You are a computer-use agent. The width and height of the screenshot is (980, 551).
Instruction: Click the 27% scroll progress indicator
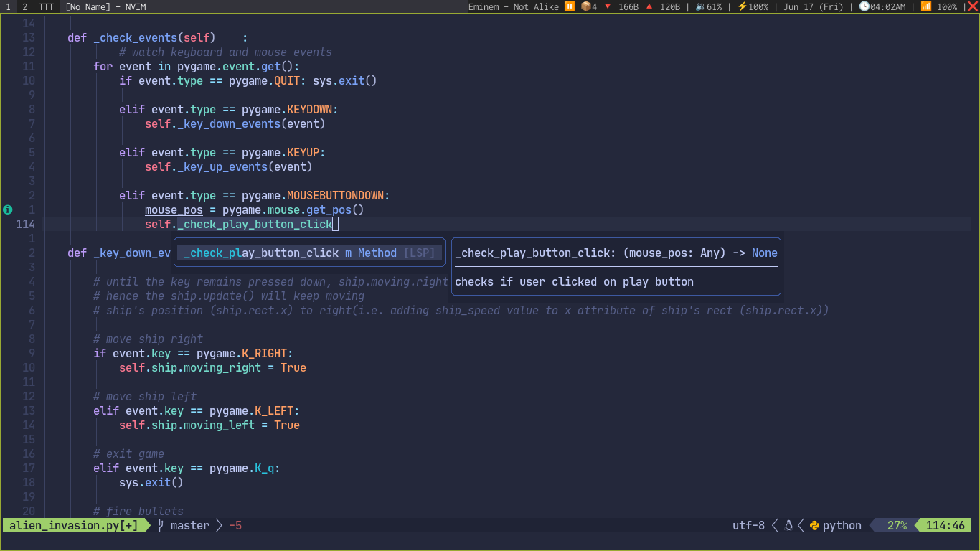pyautogui.click(x=899, y=525)
